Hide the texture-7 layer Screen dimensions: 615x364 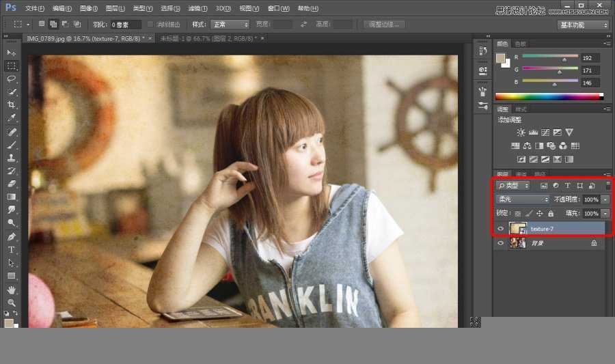pos(500,229)
